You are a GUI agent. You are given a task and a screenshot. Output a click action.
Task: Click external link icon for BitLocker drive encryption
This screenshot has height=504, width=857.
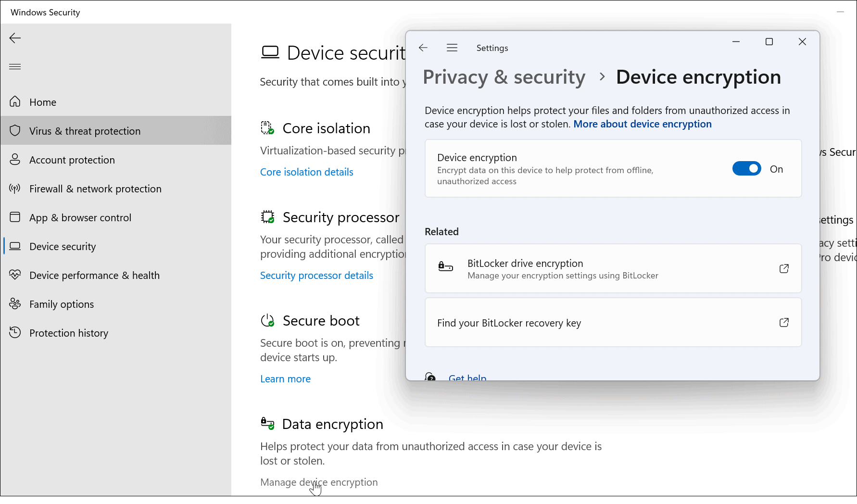[784, 268]
